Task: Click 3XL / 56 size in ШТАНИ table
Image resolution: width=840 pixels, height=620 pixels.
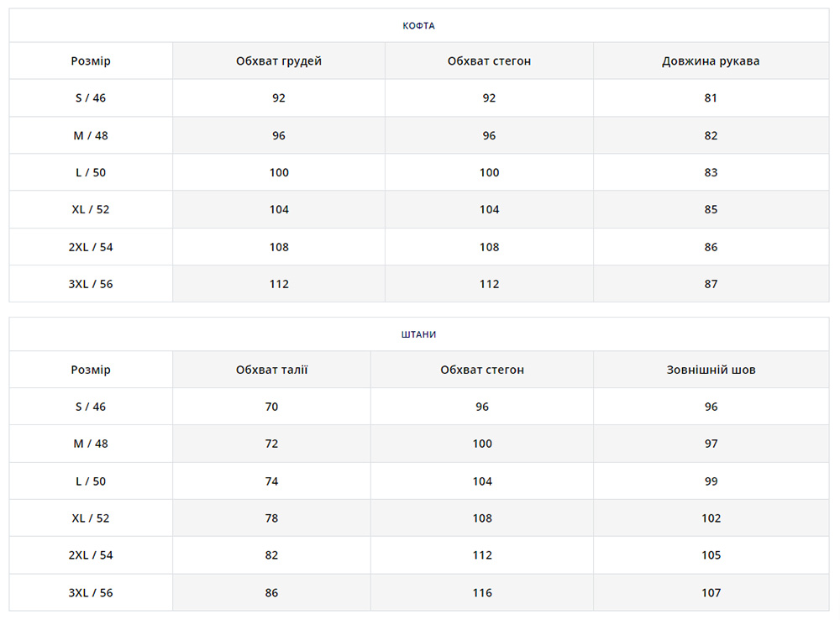Action: coord(91,593)
